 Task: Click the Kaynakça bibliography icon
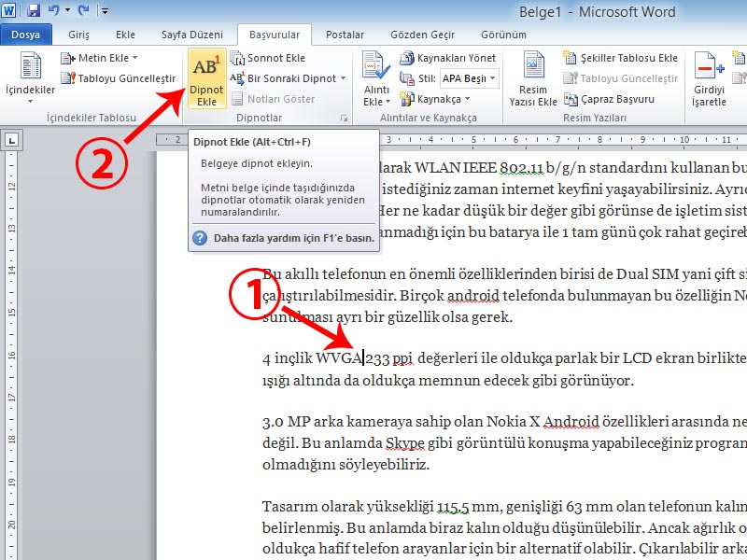[x=407, y=99]
